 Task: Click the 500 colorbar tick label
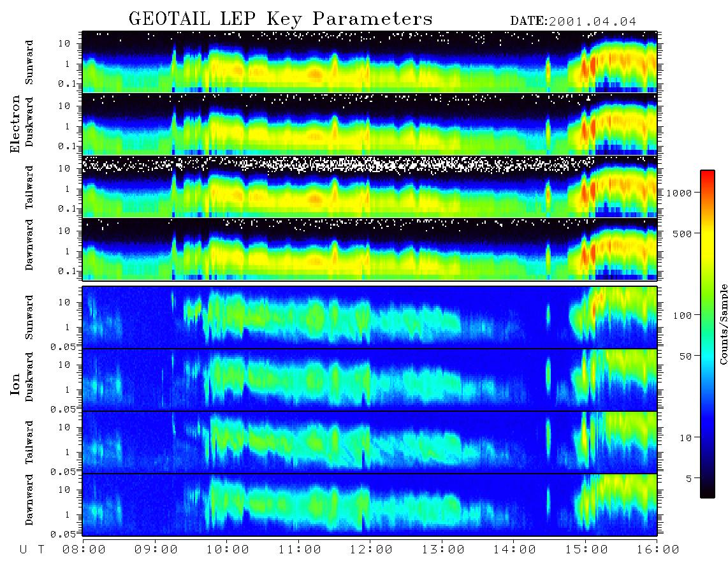(x=682, y=233)
